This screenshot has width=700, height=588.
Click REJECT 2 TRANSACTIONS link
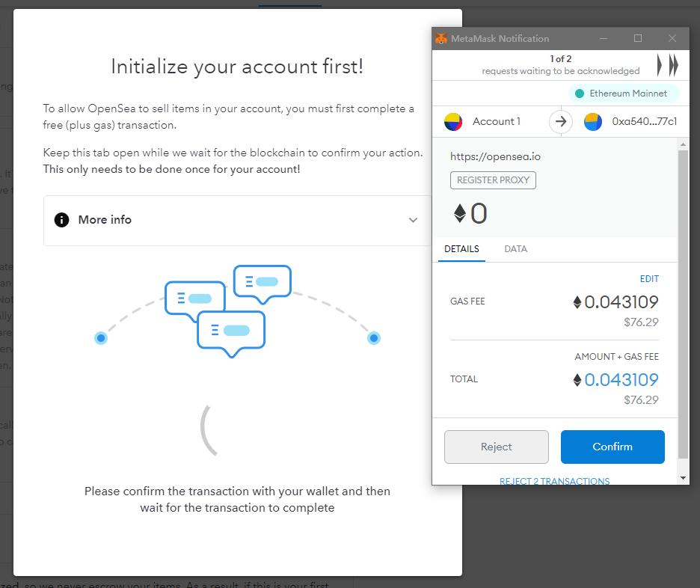(x=554, y=481)
